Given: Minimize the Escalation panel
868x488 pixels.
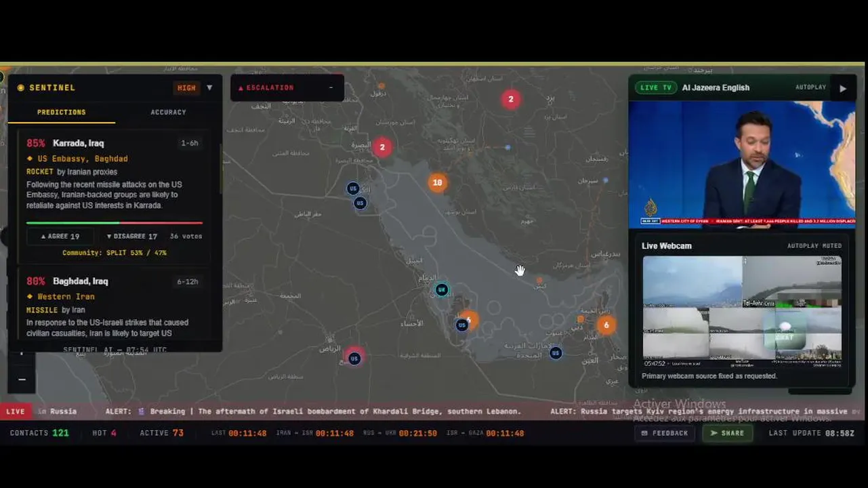Looking at the screenshot, I should pos(331,87).
